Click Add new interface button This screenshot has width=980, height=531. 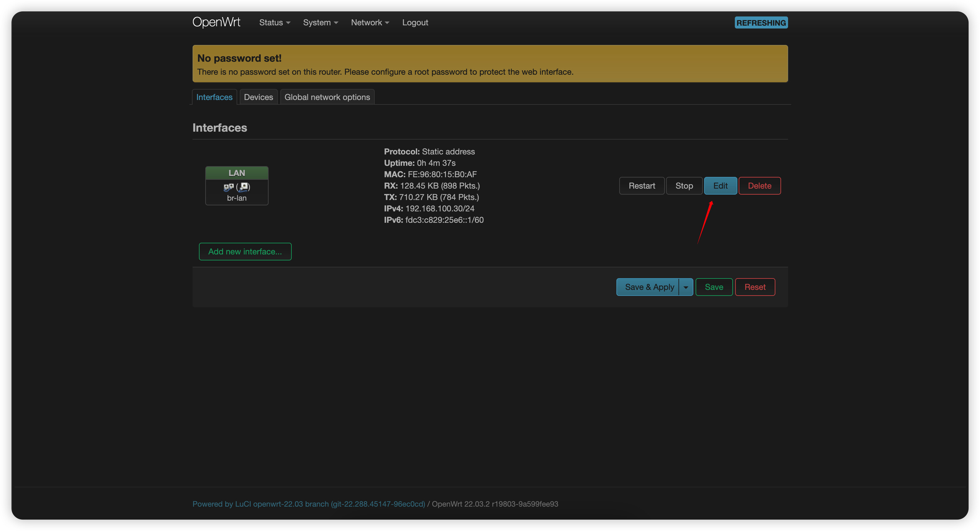[245, 251]
